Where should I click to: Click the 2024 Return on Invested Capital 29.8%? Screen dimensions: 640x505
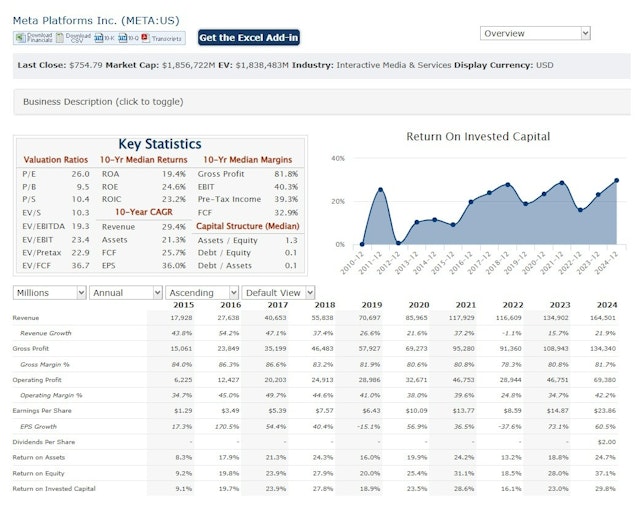point(605,489)
